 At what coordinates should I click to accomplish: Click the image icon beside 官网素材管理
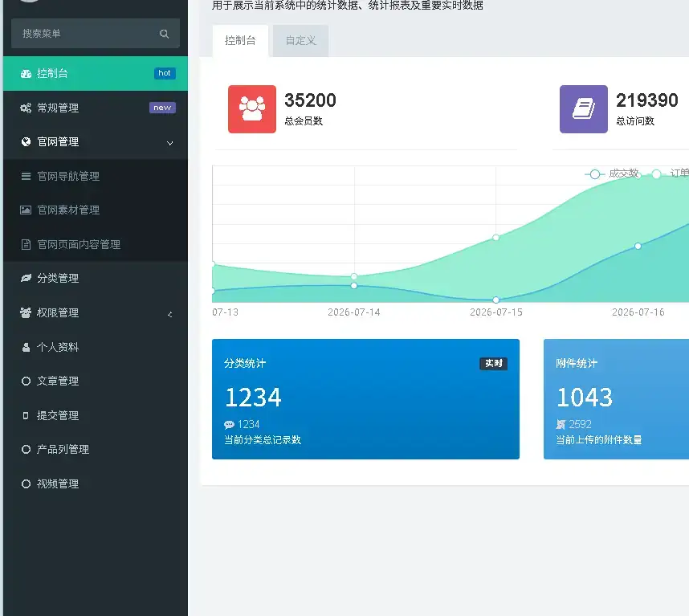point(26,210)
